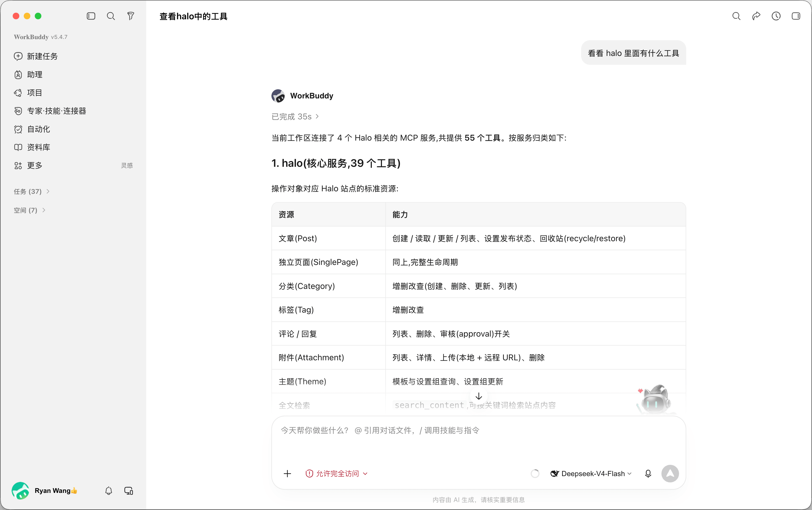The height and width of the screenshot is (510, 812).
Task: Expand the 任务 (37) list
Action: point(32,192)
